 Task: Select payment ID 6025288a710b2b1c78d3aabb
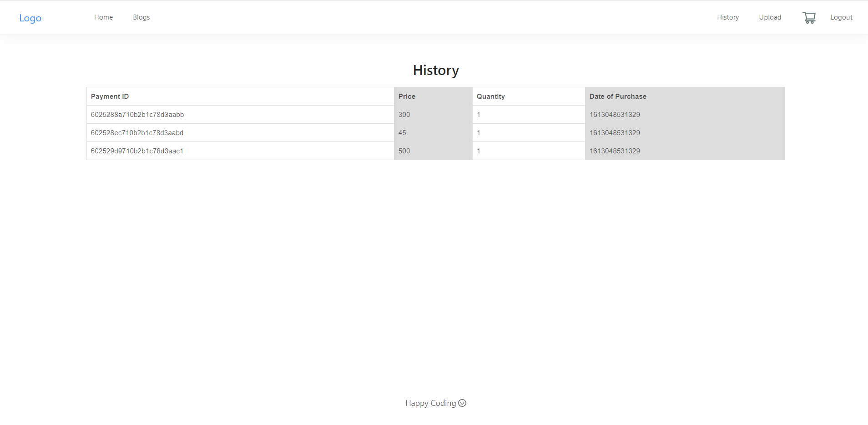137,115
